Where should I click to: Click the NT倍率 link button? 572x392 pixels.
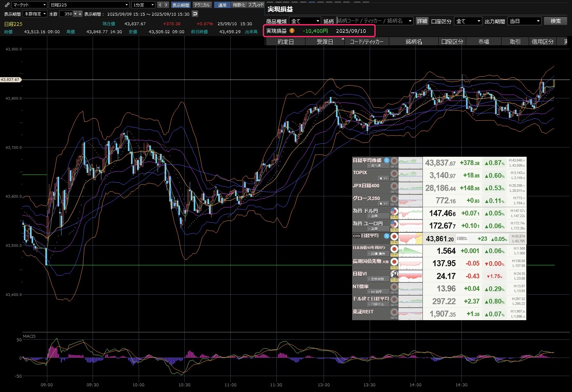[x=378, y=292]
